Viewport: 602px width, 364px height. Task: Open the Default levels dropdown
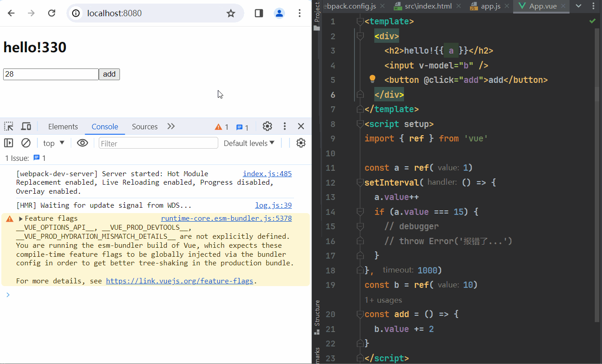249,143
